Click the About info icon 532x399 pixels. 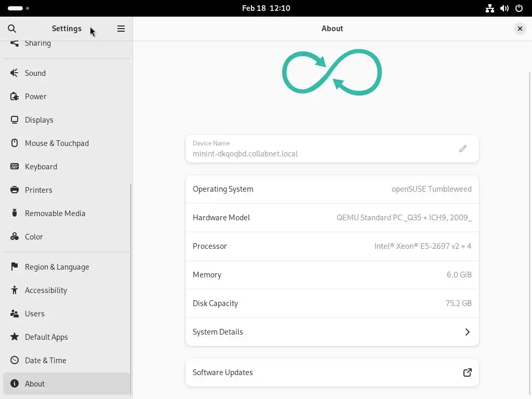pyautogui.click(x=14, y=383)
